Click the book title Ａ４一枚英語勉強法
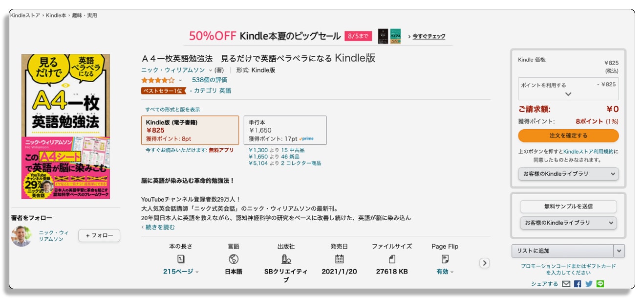644x298 pixels. tap(258, 58)
